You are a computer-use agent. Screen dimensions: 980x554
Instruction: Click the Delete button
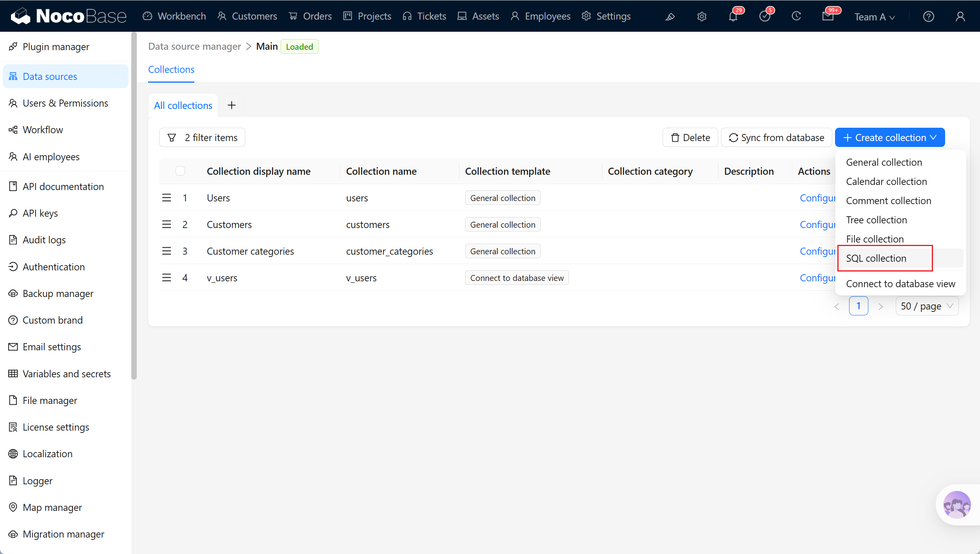tap(690, 138)
